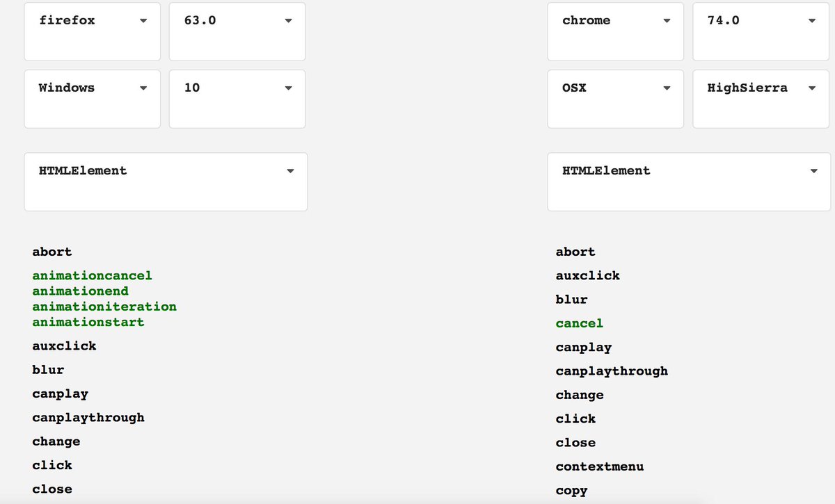Image resolution: width=835 pixels, height=504 pixels.
Task: Click 'blur' in the chrome list
Action: click(x=572, y=300)
